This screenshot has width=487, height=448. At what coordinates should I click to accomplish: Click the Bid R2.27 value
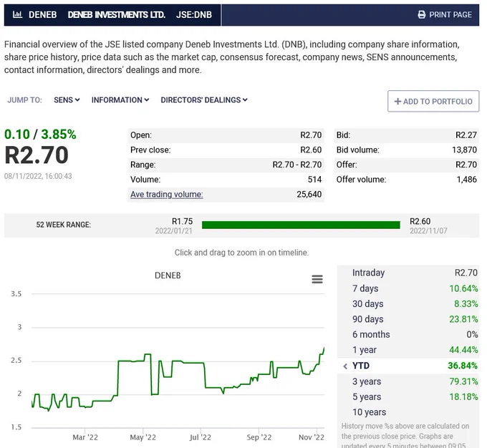[x=466, y=135]
